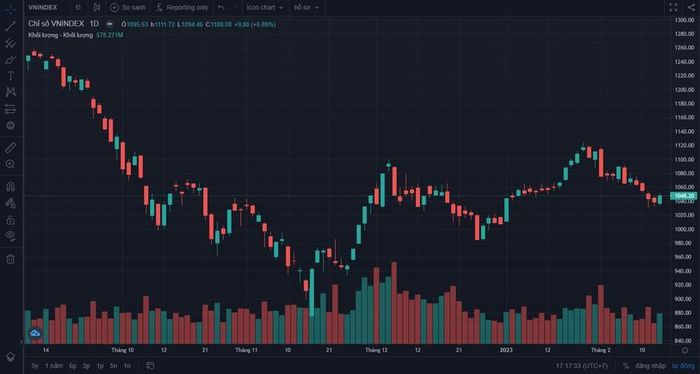Toggle stay-in-drawing mode pencil-lock
The image size is (700, 374).
pyautogui.click(x=11, y=203)
